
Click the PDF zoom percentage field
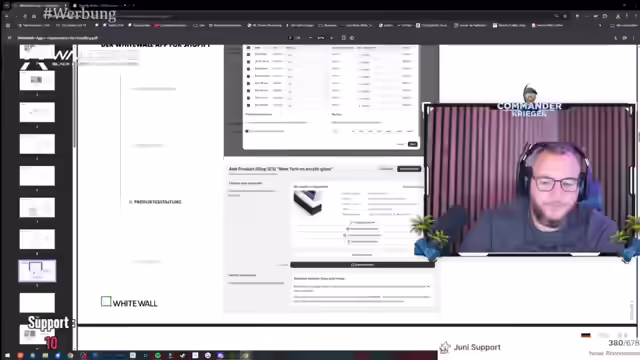tap(321, 38)
